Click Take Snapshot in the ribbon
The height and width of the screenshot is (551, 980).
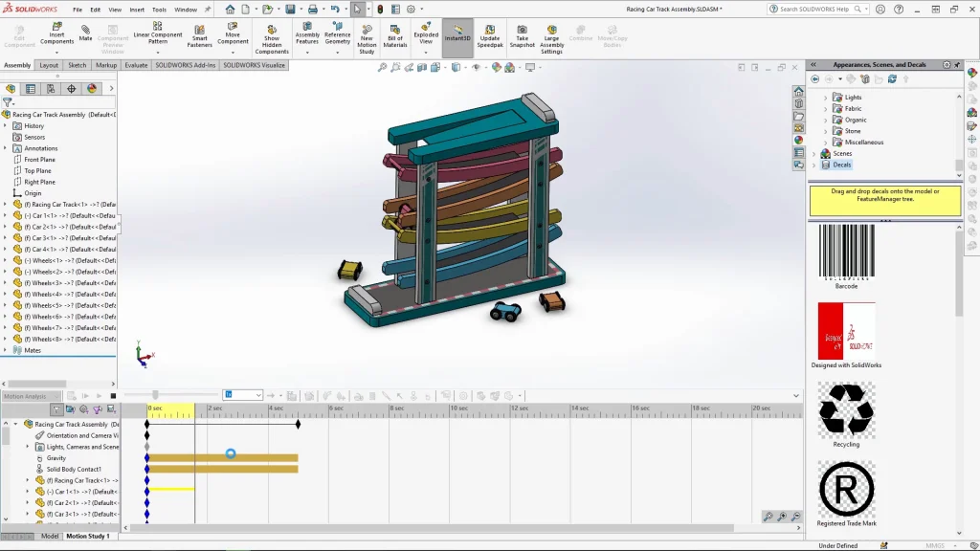[x=523, y=35]
